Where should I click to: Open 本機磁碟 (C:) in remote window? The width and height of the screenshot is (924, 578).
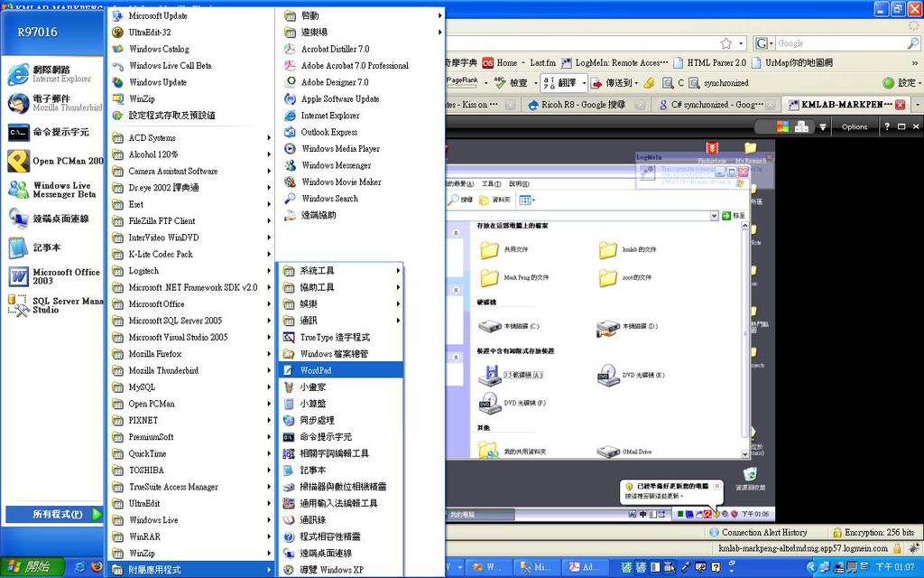click(509, 326)
